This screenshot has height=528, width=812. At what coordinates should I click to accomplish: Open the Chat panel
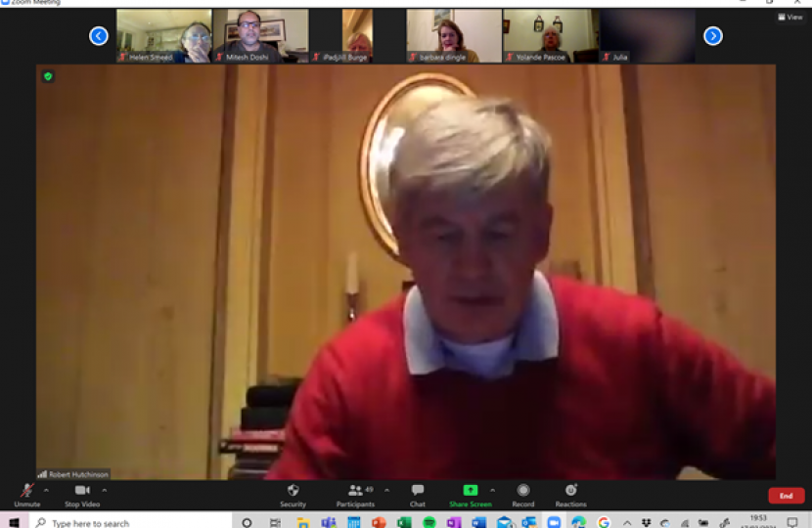tap(418, 491)
